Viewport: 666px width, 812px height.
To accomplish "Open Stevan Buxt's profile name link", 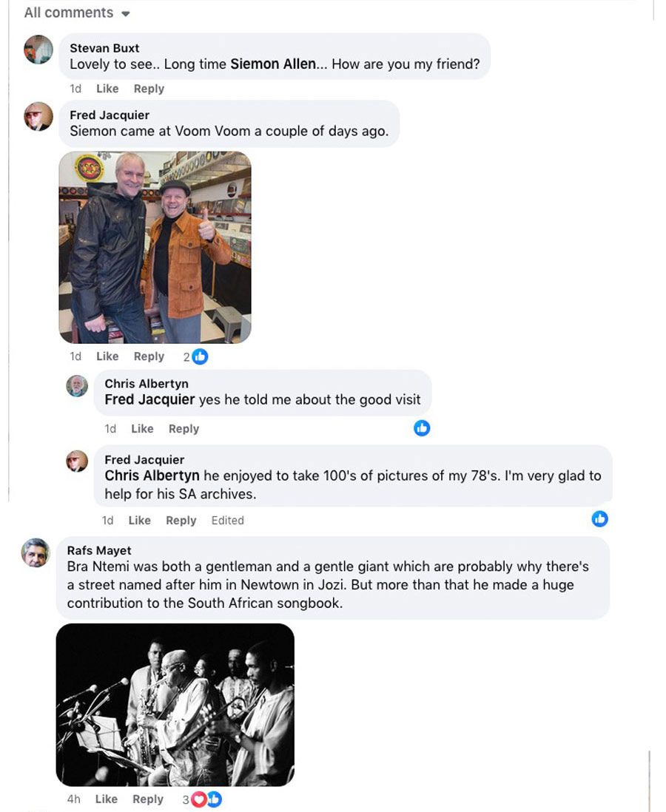I will coord(104,48).
